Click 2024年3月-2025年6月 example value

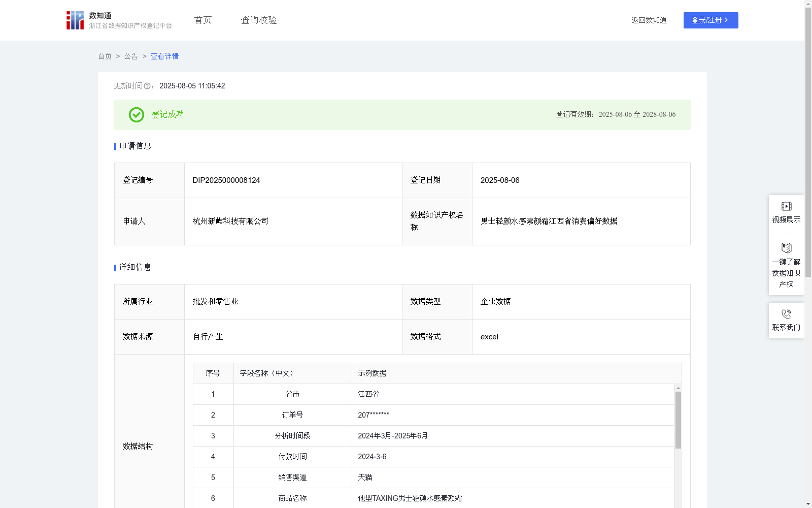tap(393, 436)
